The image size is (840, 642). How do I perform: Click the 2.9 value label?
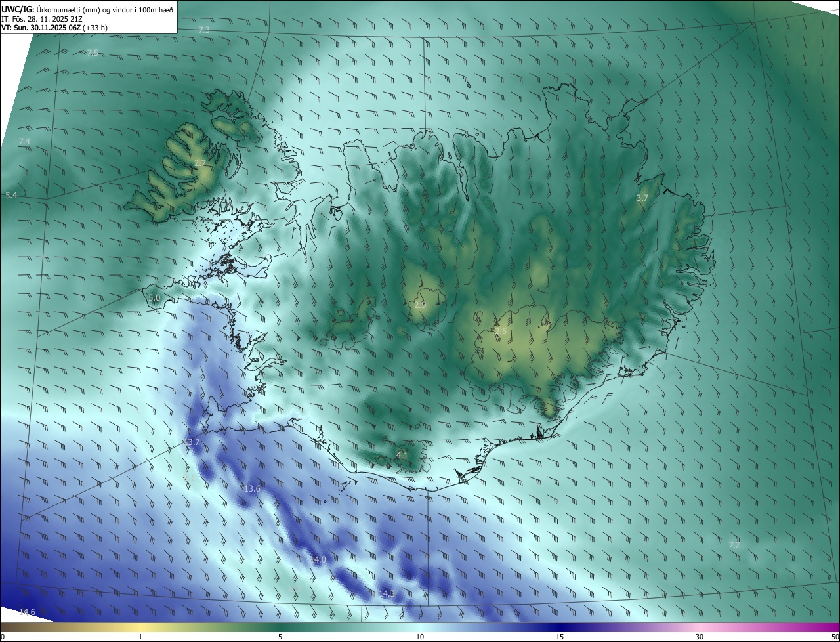pyautogui.click(x=420, y=305)
